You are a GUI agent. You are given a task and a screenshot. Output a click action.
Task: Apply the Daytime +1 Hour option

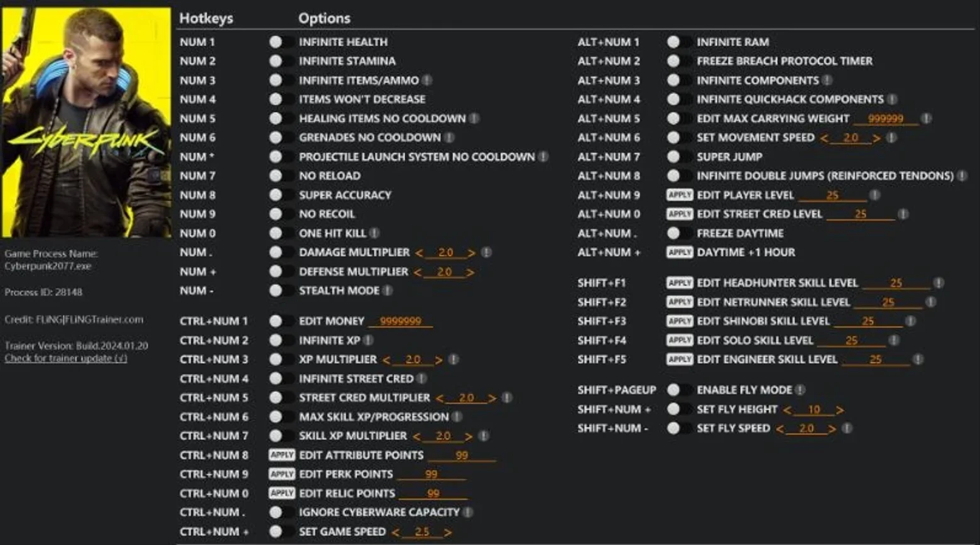point(680,252)
